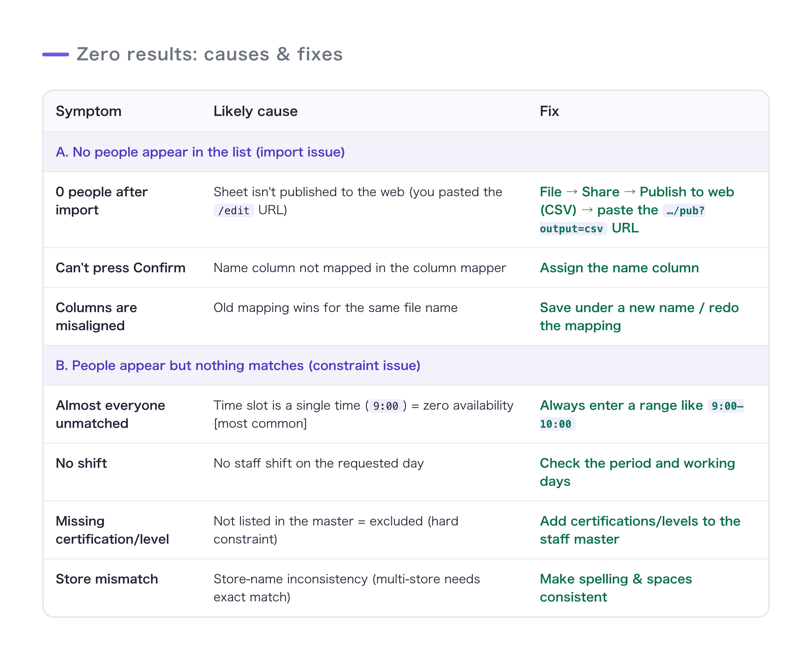The image size is (812, 660).
Task: Click the '/edit' code snippet
Action: coord(233,210)
